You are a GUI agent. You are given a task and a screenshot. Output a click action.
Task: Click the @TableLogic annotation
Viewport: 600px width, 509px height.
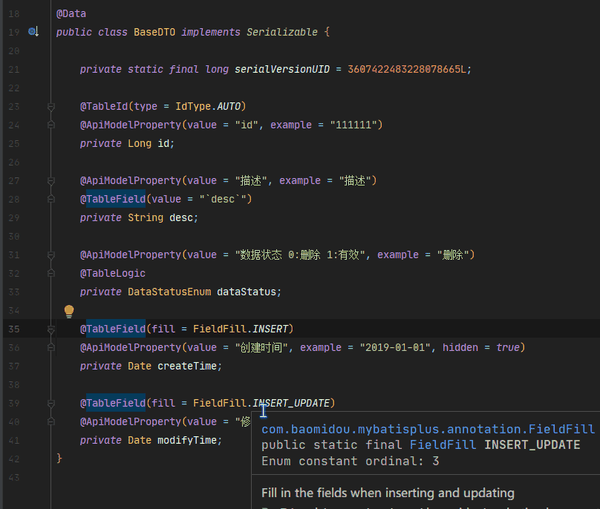tap(112, 274)
